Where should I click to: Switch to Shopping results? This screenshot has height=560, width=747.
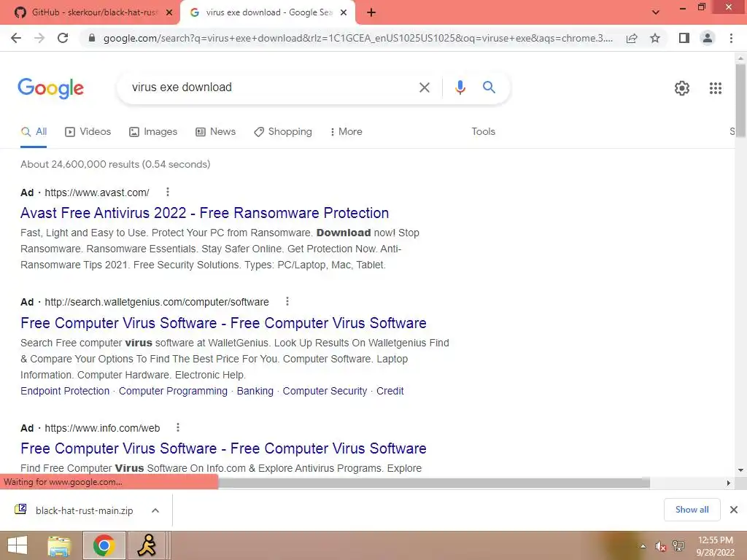coord(283,131)
